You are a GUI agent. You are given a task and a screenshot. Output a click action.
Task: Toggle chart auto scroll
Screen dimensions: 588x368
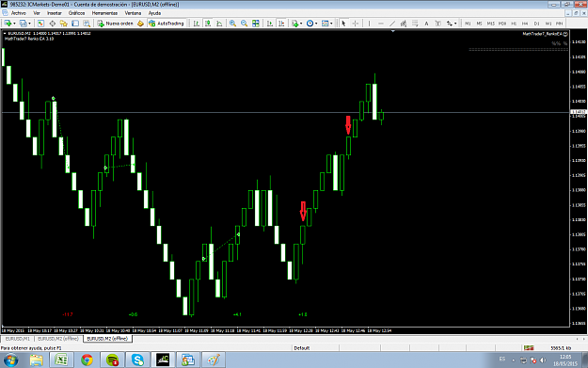[270, 24]
